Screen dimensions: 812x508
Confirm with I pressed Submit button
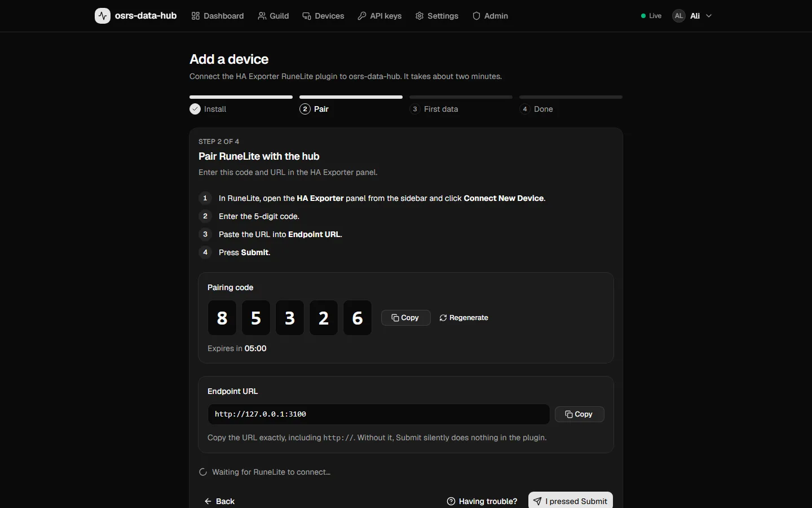click(x=571, y=501)
